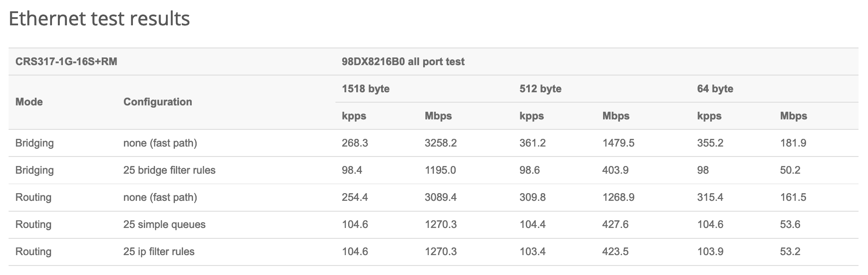Image resolution: width=868 pixels, height=275 pixels.
Task: Select the '512 byte' column header
Action: pyautogui.click(x=540, y=89)
